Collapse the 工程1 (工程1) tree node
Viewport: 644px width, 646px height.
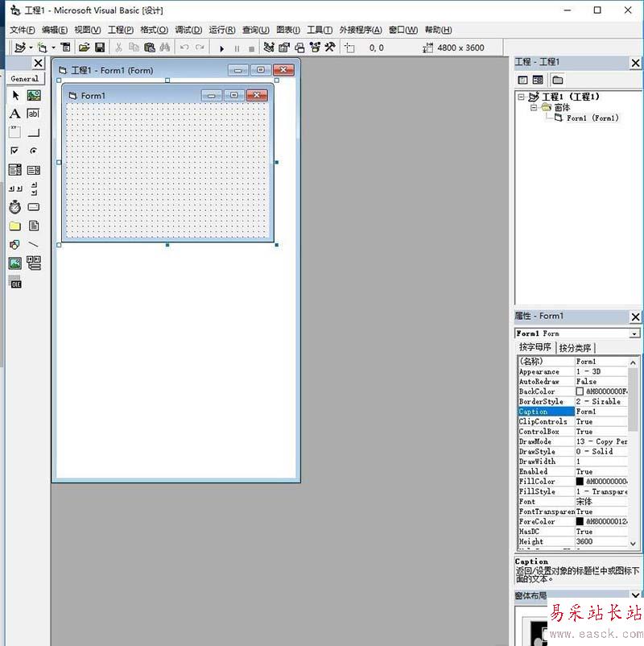tap(522, 97)
